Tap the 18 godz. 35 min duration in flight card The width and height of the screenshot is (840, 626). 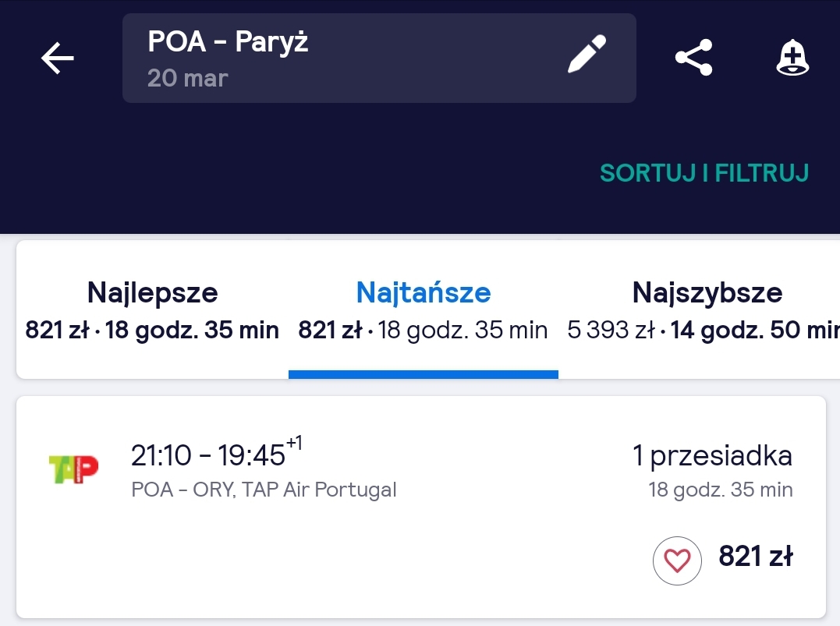721,490
